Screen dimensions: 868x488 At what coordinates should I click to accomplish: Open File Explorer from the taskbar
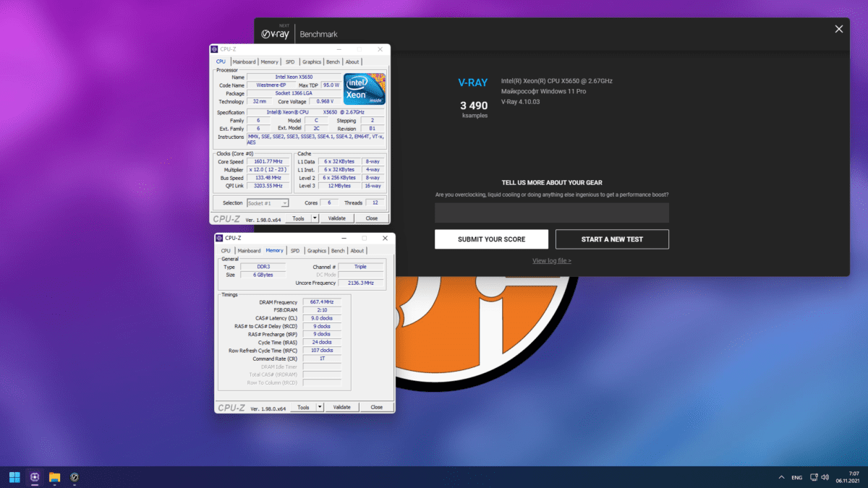(54, 477)
